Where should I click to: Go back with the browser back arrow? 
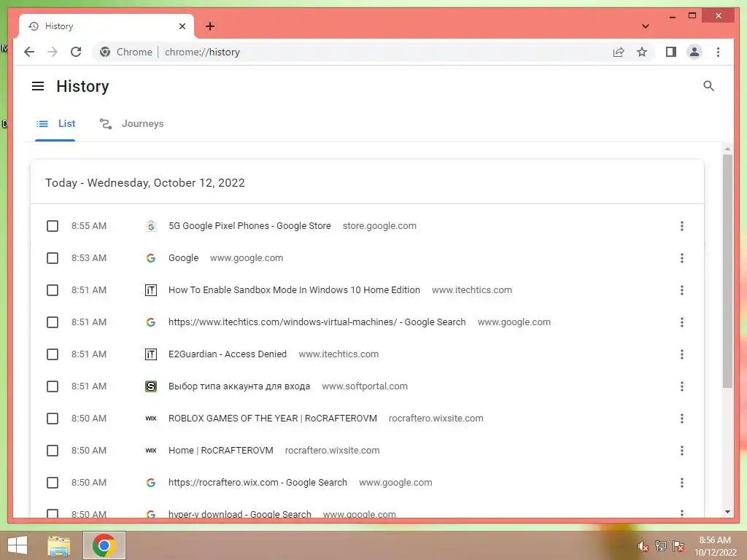(x=29, y=52)
